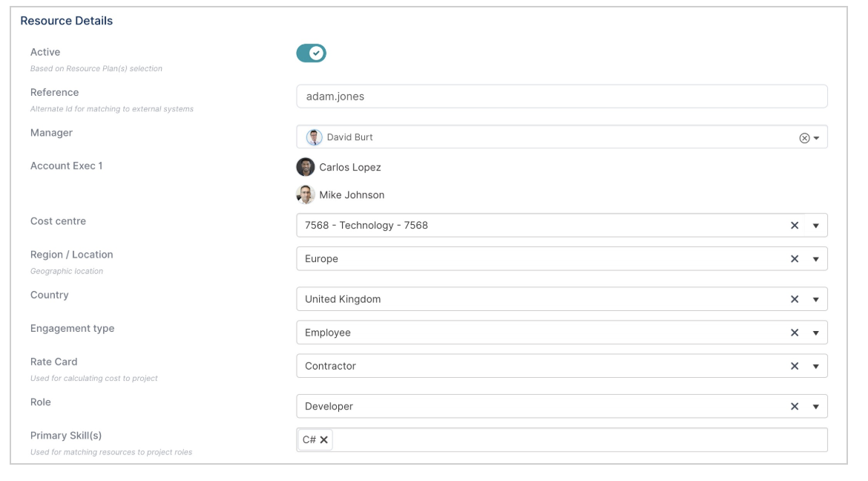Clear the Cost centre value

795,226
